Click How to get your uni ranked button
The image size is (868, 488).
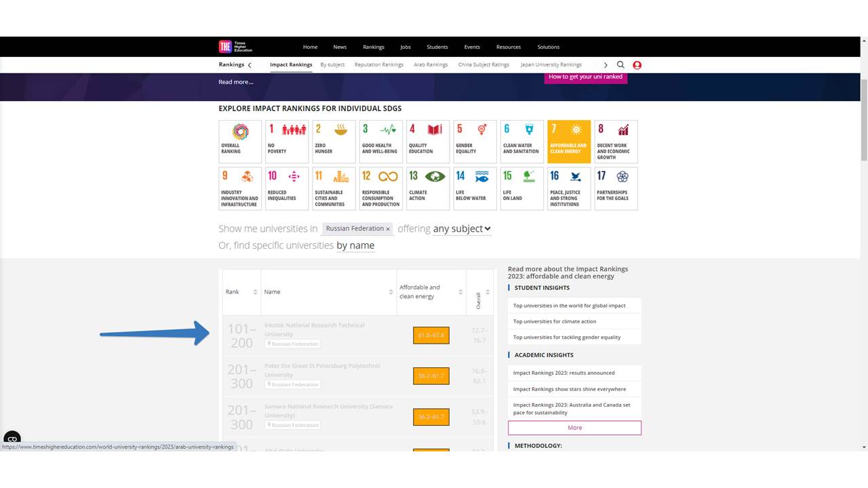pyautogui.click(x=586, y=77)
